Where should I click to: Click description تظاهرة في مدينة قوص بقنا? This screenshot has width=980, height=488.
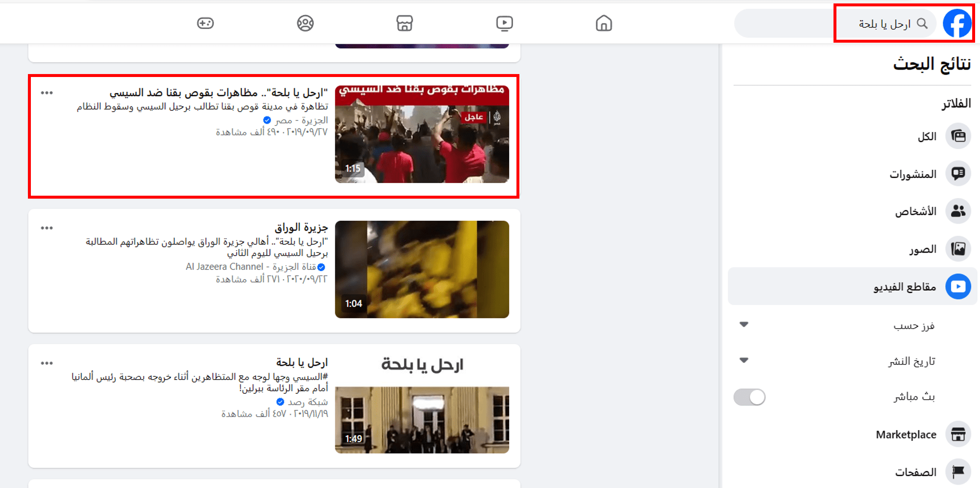pyautogui.click(x=202, y=106)
